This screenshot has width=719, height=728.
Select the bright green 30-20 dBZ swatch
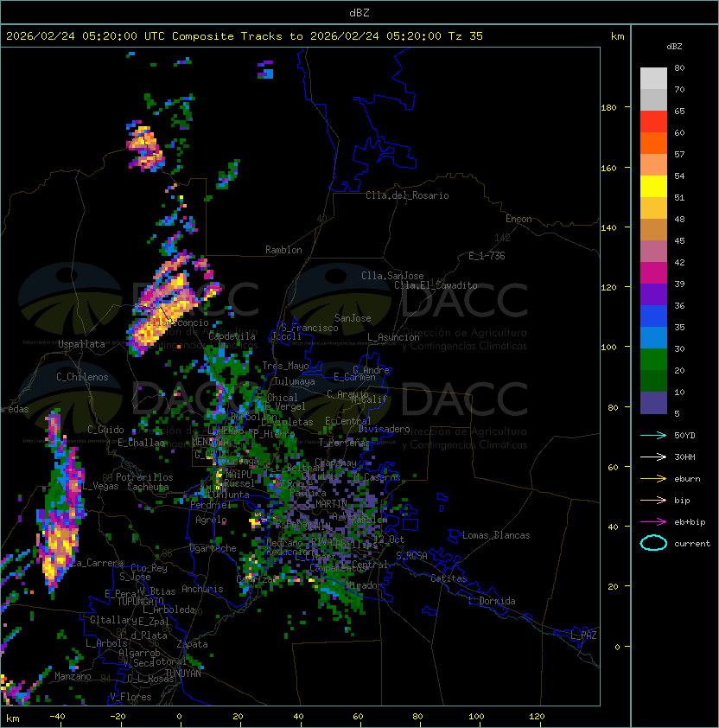653,360
